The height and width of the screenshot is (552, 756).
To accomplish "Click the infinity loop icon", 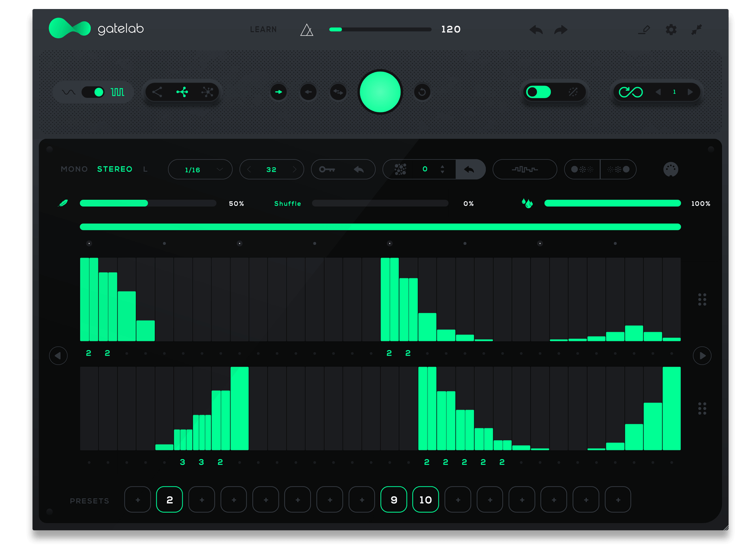I will point(630,92).
